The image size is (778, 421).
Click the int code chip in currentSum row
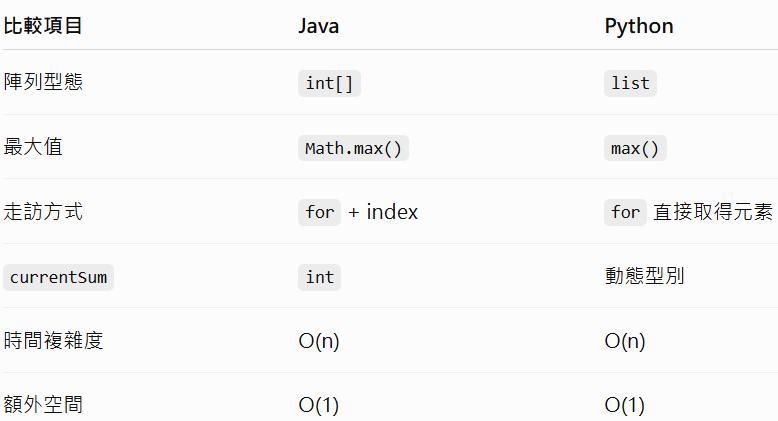pos(320,278)
